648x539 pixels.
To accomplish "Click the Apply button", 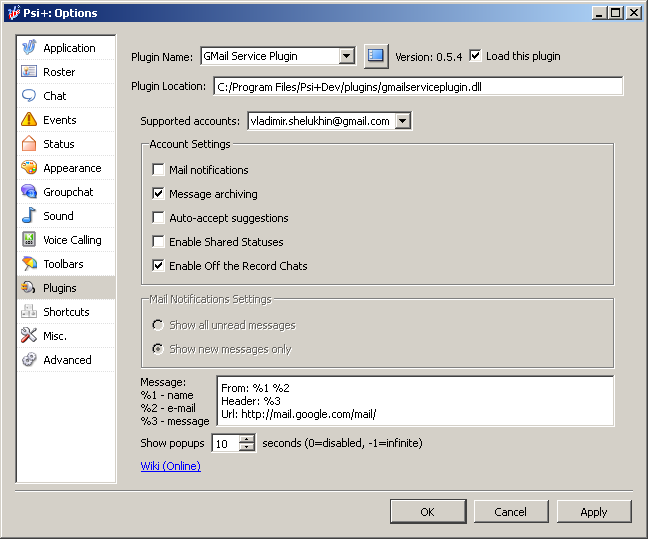I will pyautogui.click(x=593, y=512).
